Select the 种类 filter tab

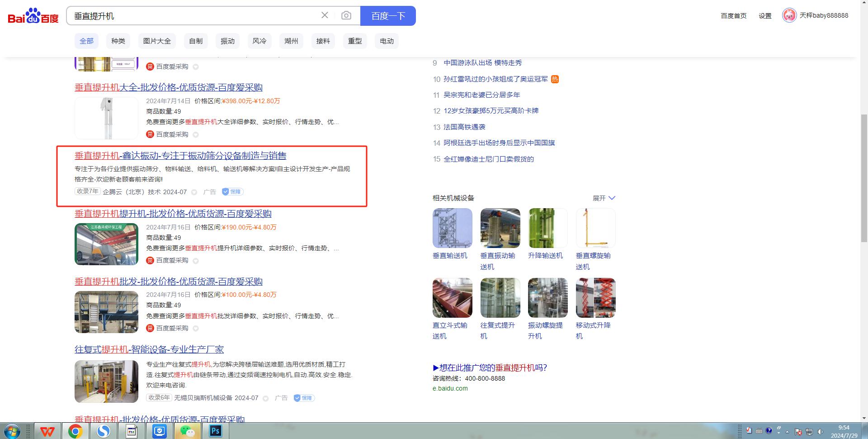118,41
